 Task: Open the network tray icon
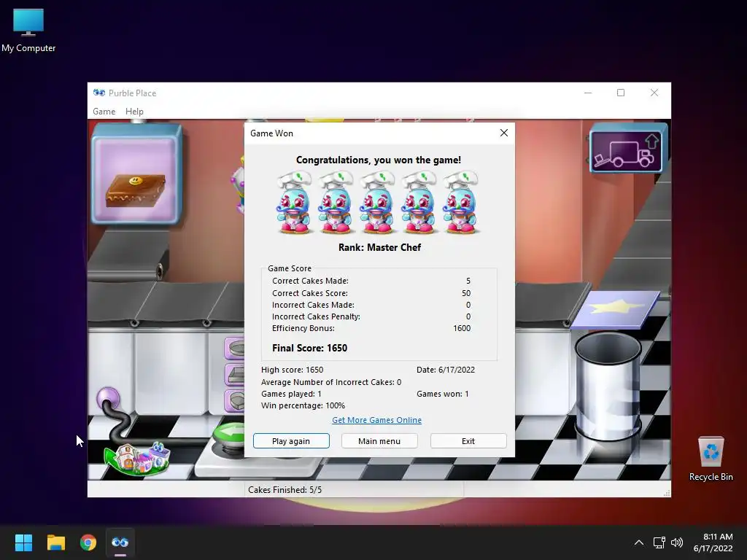click(659, 542)
